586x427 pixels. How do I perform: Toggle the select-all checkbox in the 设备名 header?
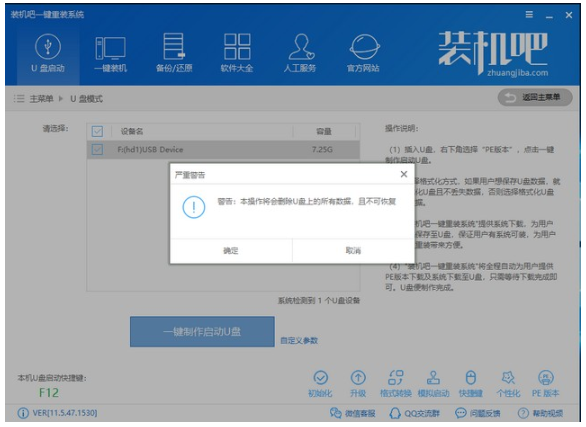click(x=97, y=131)
